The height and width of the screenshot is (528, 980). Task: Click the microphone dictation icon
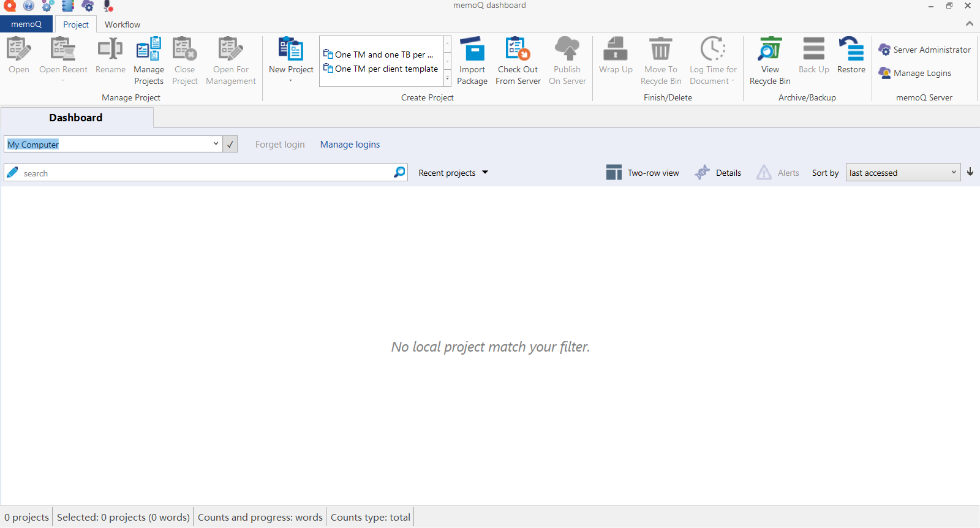pyautogui.click(x=108, y=6)
